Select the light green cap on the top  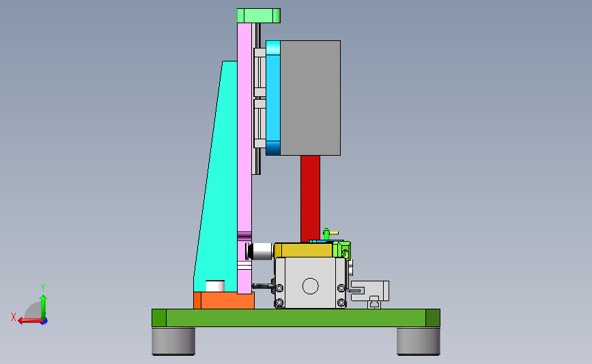click(259, 16)
